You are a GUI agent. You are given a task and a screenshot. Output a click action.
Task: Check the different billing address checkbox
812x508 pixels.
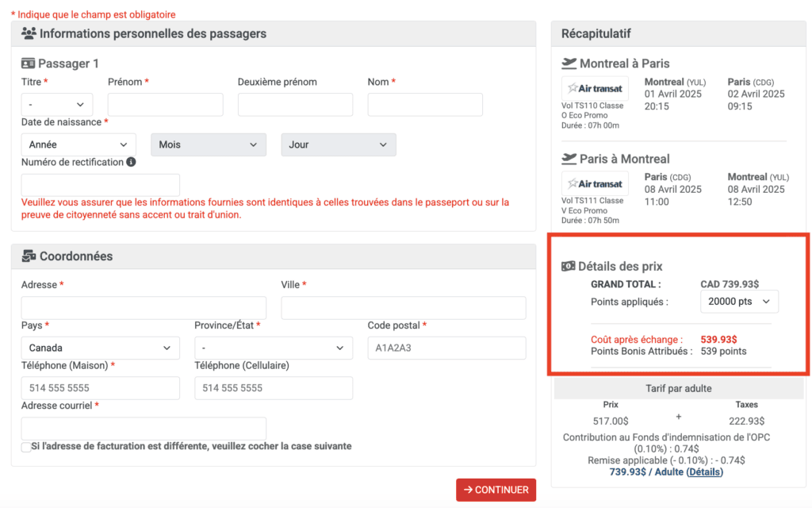pyautogui.click(x=26, y=447)
